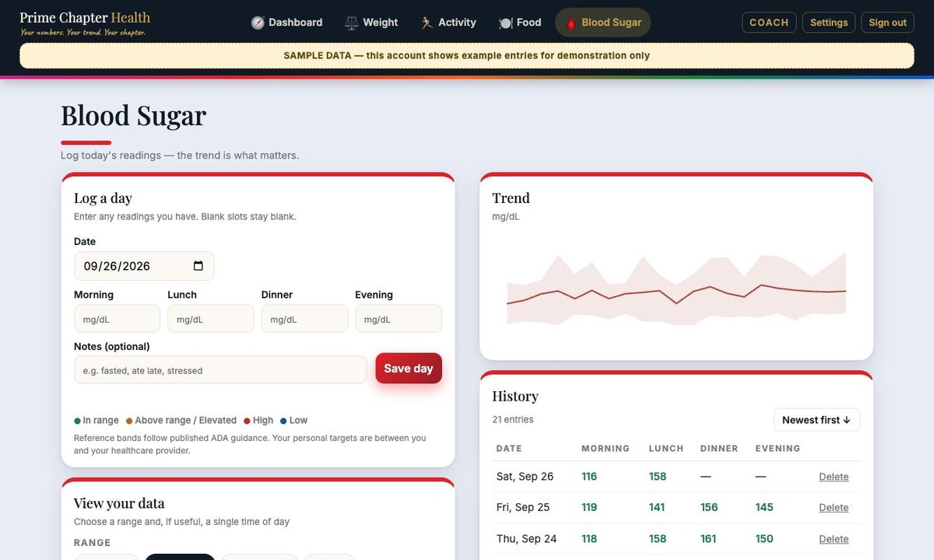Select evening reading 150 in History
Screen dimensions: 934x560
coord(764,539)
